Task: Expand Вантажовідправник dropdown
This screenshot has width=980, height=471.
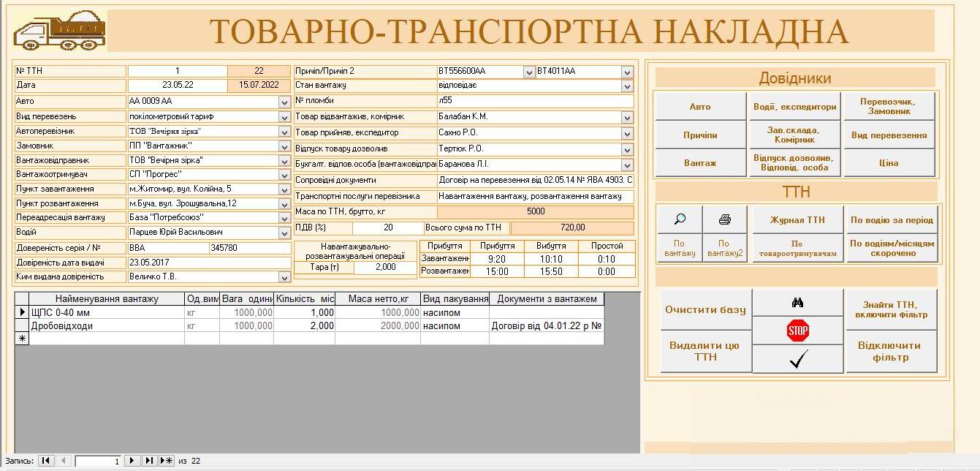Action: (284, 160)
